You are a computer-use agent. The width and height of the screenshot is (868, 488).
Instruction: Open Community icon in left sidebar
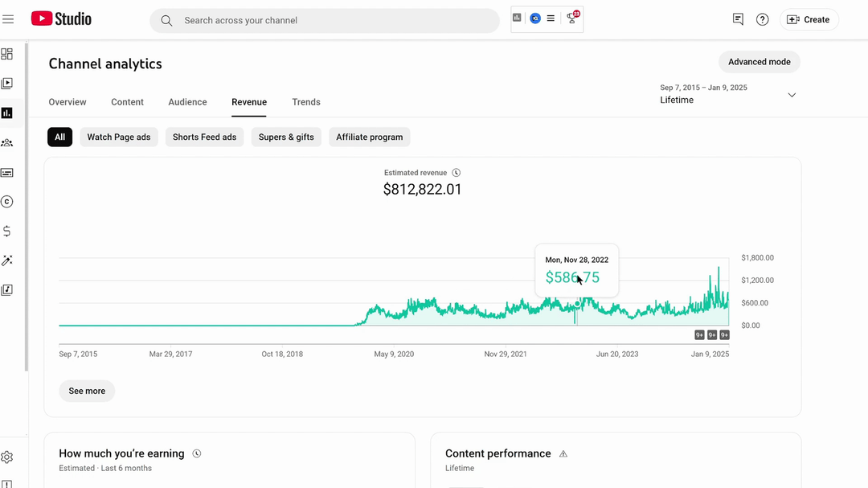(x=6, y=143)
